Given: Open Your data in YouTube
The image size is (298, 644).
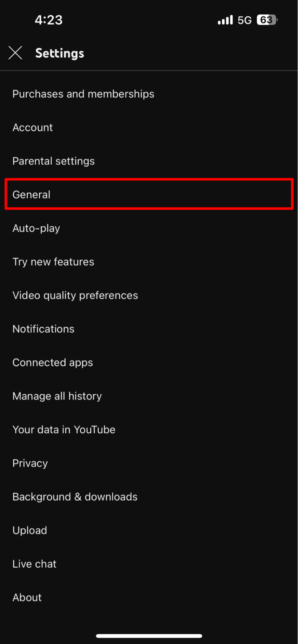Looking at the screenshot, I should (x=64, y=429).
